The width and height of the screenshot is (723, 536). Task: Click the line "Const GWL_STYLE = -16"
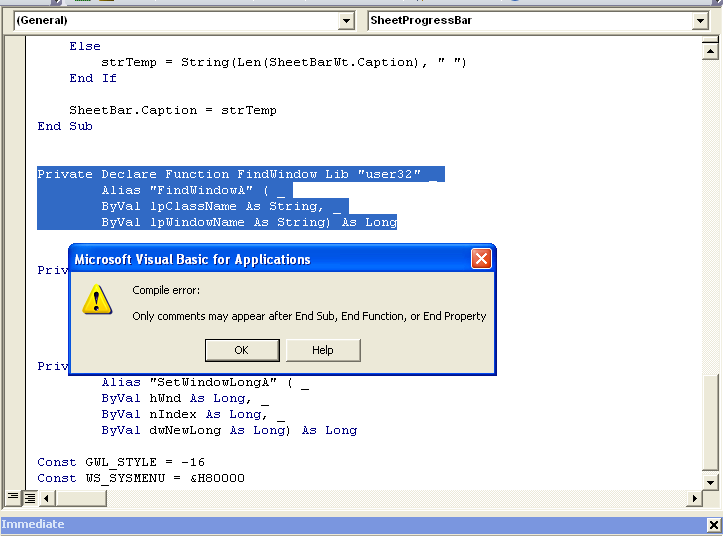click(121, 462)
